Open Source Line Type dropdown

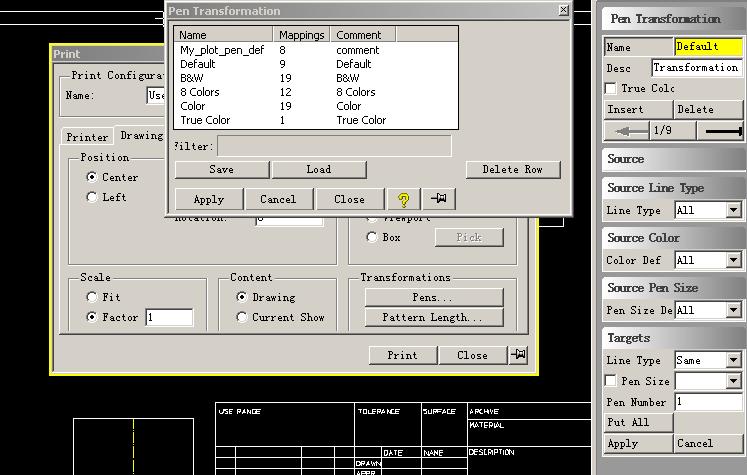coord(734,210)
